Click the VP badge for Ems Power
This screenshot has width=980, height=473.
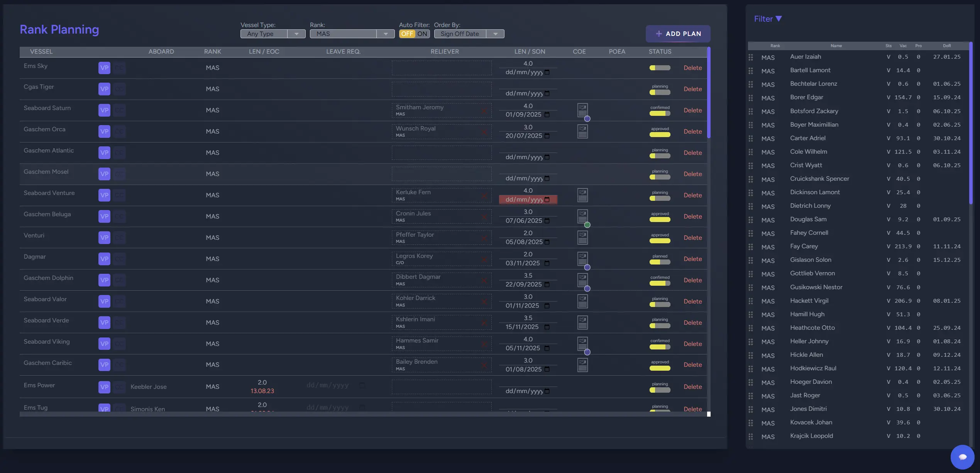(x=104, y=387)
